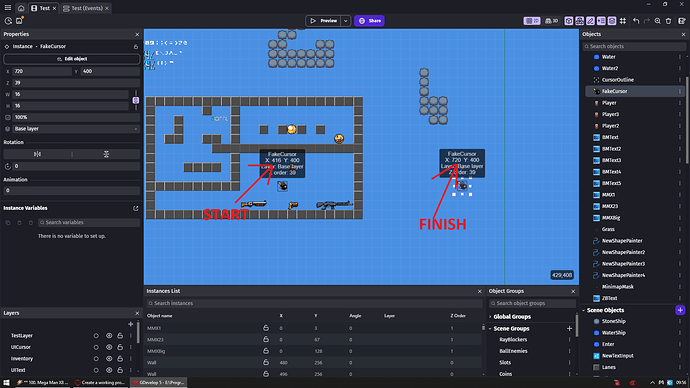690x388 pixels.
Task: Add new object with purple plus button
Action: [680, 310]
